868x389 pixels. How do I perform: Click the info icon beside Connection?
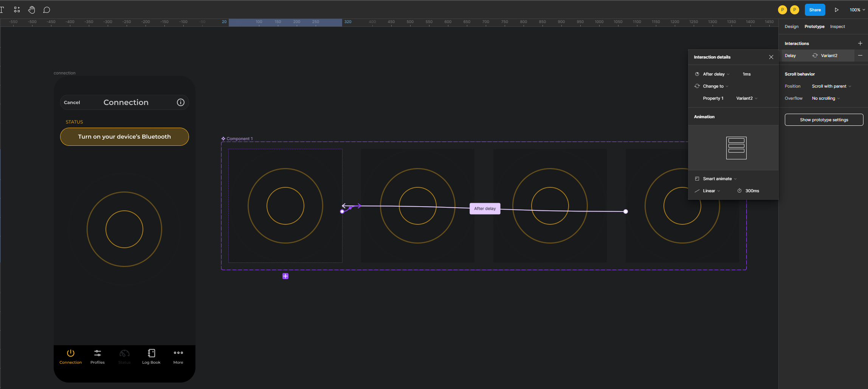(181, 102)
